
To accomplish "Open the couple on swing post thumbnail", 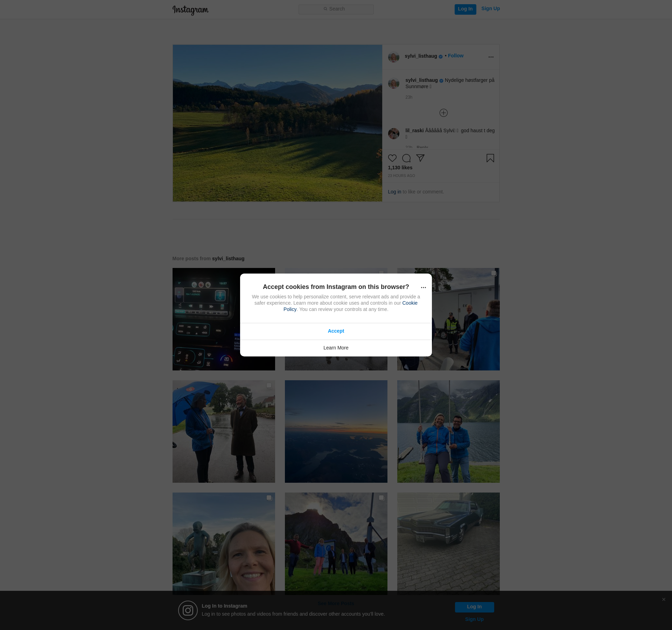I will click(448, 431).
